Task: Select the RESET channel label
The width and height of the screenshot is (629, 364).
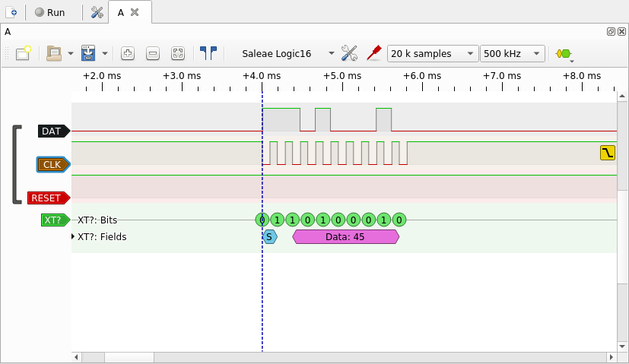Action: [x=49, y=198]
